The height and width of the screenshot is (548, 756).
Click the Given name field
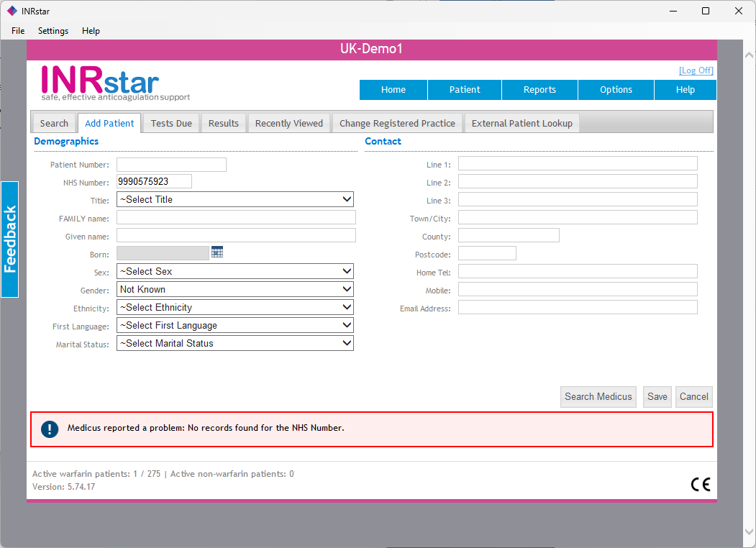[236, 235]
